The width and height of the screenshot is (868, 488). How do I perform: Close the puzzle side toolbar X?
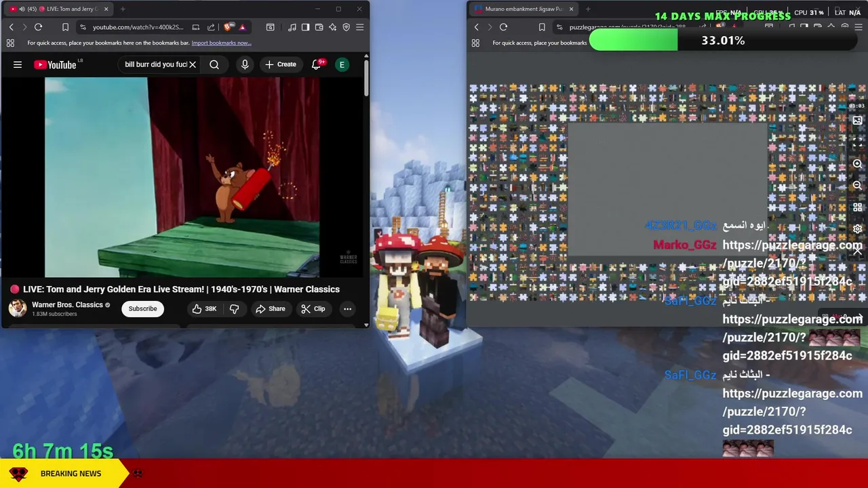tap(857, 251)
